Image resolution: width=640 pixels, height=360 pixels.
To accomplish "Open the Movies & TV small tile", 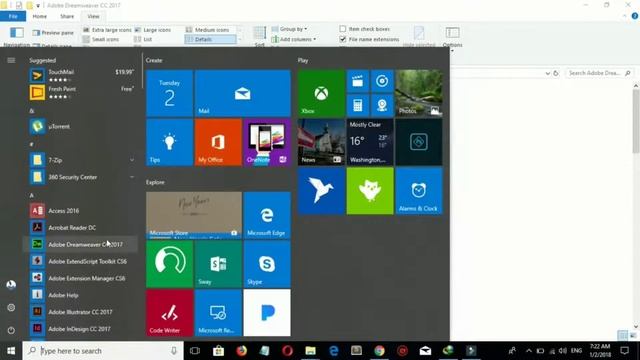I will [358, 81].
